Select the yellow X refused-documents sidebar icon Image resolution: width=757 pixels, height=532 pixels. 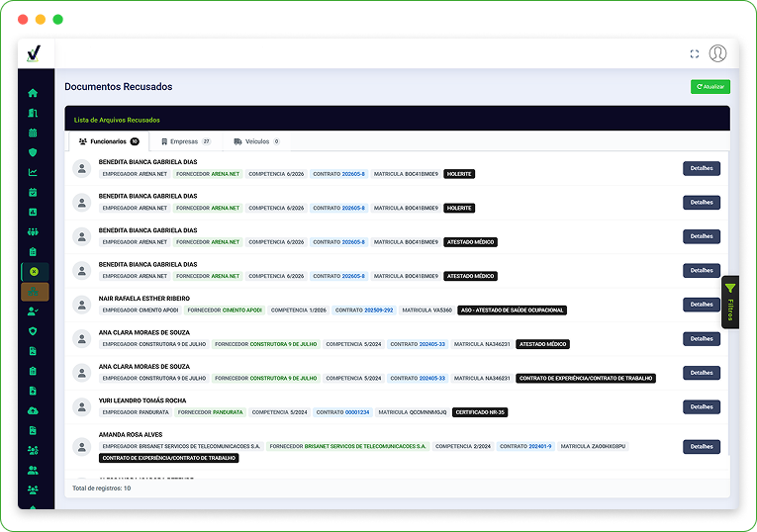tap(35, 272)
